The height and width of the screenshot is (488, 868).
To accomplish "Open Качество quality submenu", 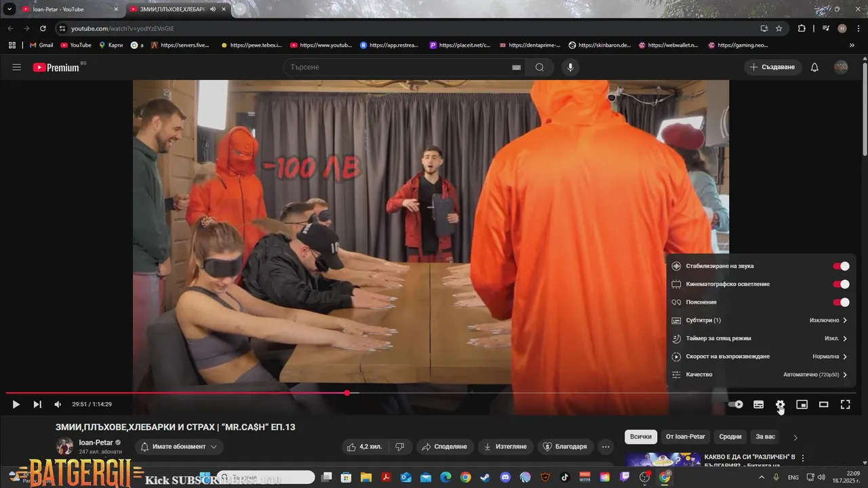I will pos(761,374).
